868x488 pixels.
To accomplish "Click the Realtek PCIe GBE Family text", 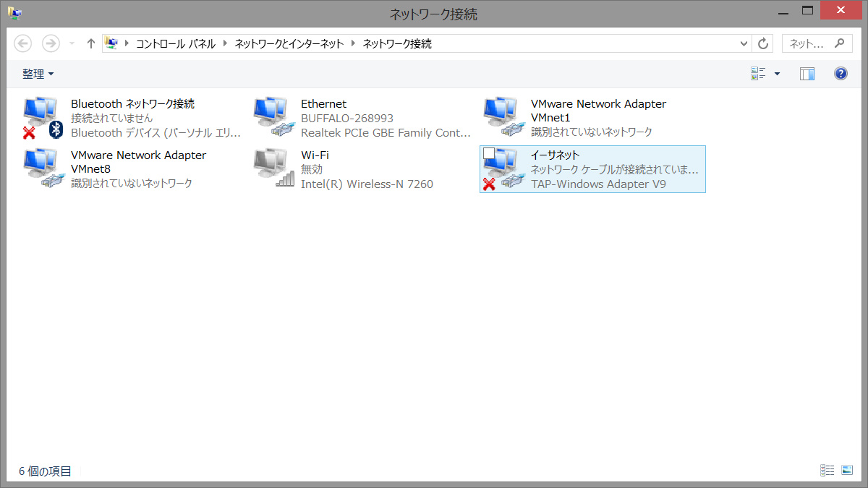I will click(386, 133).
